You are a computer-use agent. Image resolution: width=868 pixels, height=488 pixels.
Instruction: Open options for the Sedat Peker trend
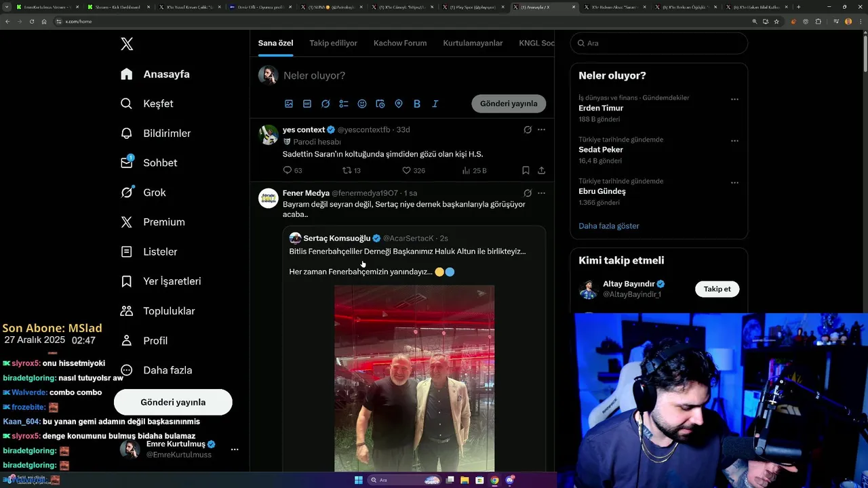click(x=734, y=141)
